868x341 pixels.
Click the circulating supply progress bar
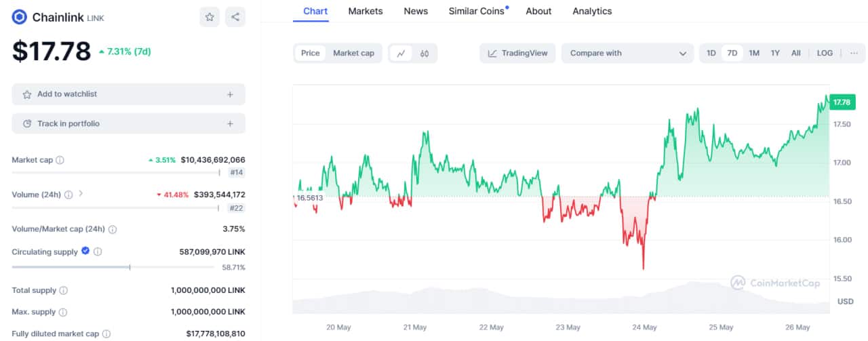tap(115, 267)
